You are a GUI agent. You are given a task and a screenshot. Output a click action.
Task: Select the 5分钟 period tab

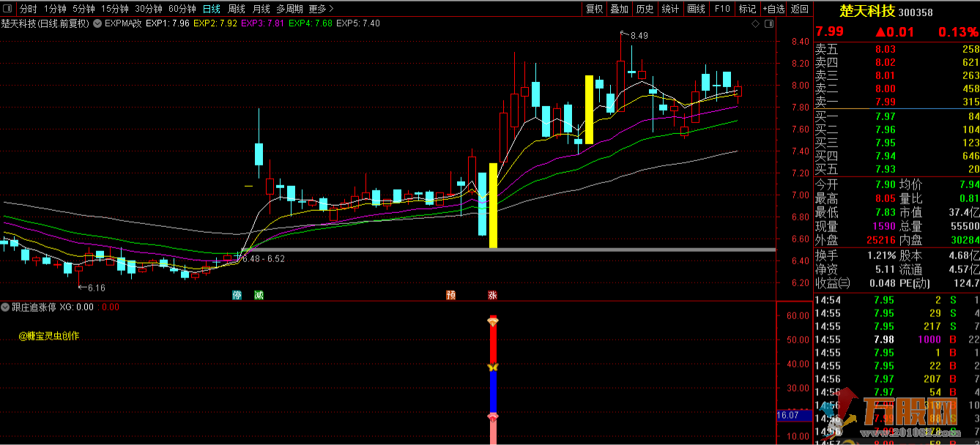tap(83, 9)
